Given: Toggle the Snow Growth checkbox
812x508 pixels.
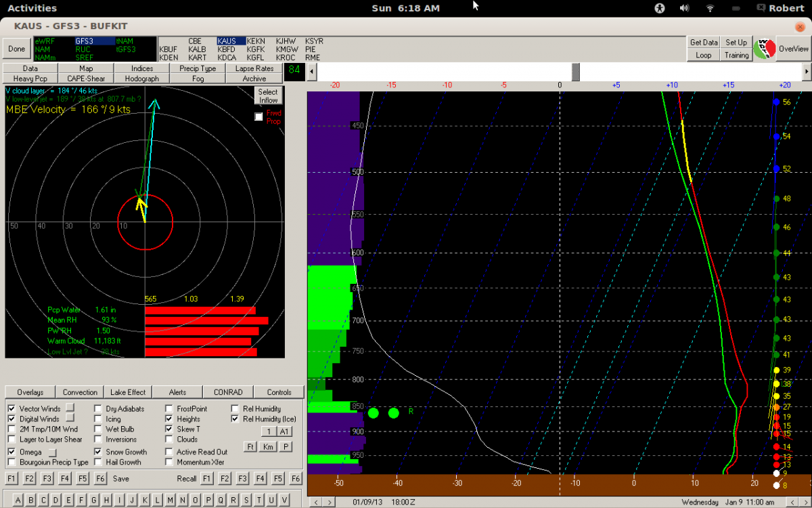Looking at the screenshot, I should coord(98,452).
